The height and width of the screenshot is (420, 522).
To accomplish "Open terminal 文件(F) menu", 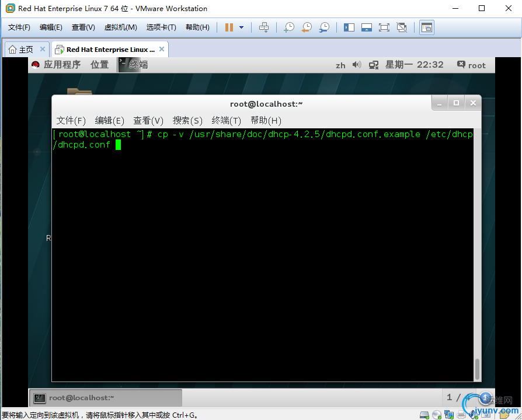I will tap(71, 120).
